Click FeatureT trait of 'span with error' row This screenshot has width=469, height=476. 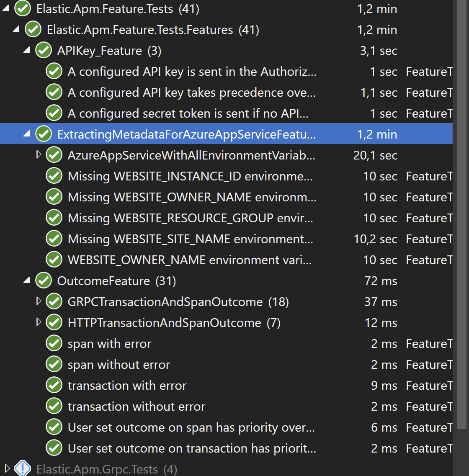tap(429, 344)
